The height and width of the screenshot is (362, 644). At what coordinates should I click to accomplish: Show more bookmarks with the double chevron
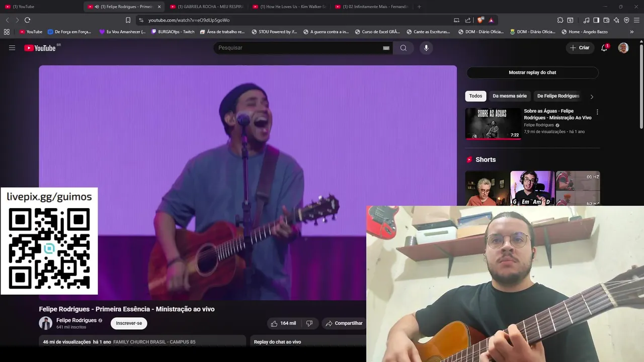coord(632,32)
